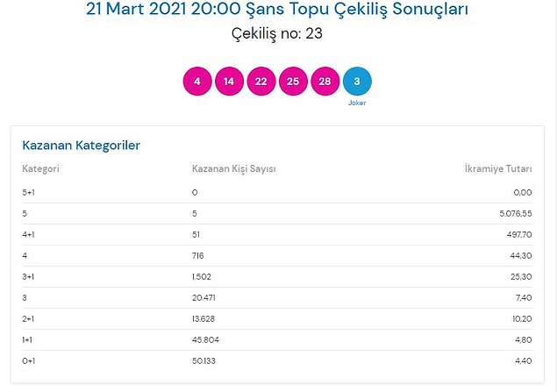The width and height of the screenshot is (557, 392).
Task: Click the pink ball number 14
Action: click(229, 82)
